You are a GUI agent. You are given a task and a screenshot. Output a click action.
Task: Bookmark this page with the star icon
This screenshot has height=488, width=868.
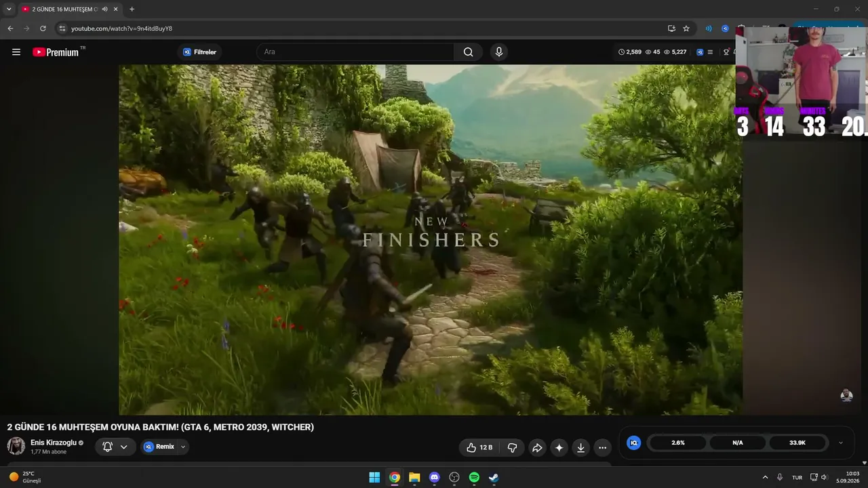[x=686, y=28]
